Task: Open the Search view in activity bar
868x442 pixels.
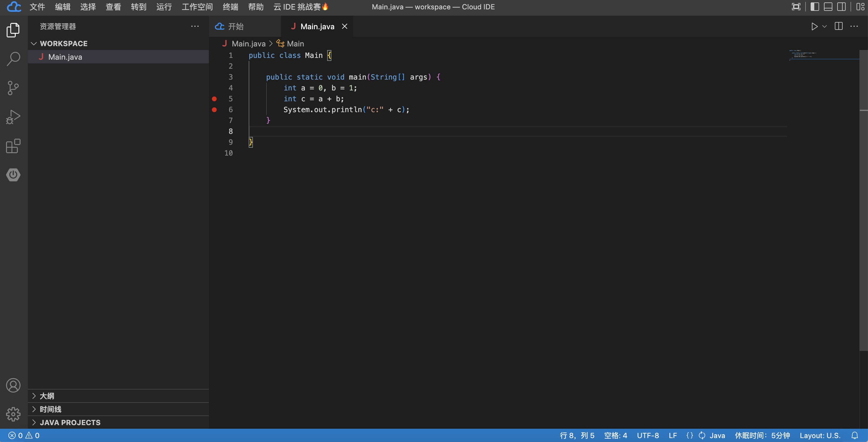Action: (13, 59)
